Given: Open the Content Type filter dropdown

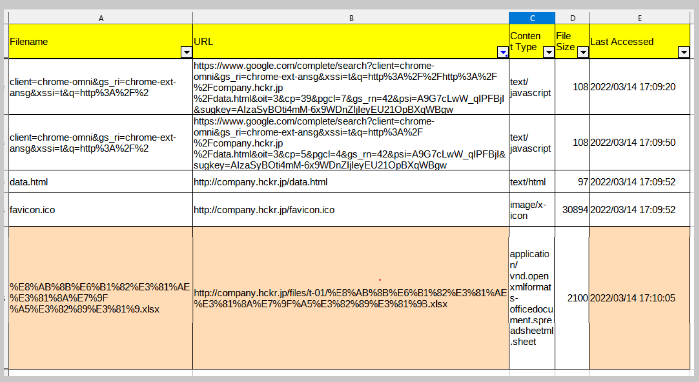Looking at the screenshot, I should [x=549, y=53].
